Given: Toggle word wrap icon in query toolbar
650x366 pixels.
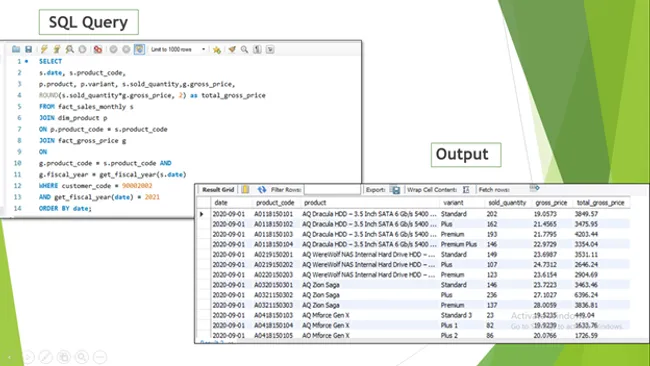Looking at the screenshot, I should pyautogui.click(x=270, y=49).
